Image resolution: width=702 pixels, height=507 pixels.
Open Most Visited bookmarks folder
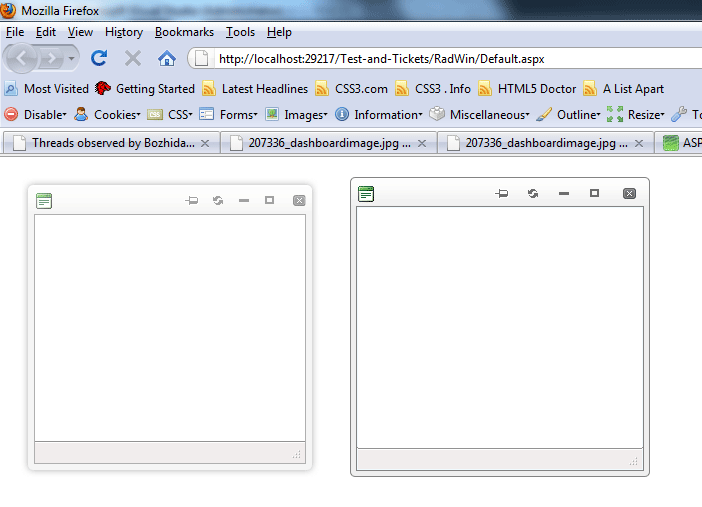pyautogui.click(x=47, y=89)
